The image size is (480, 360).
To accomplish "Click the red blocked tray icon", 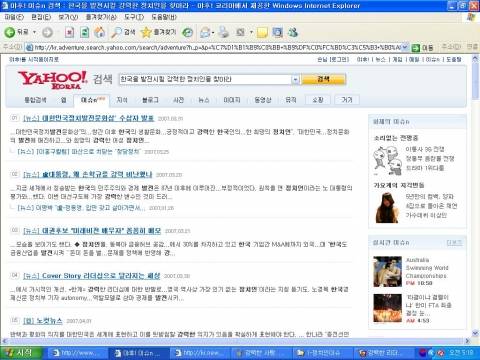I will 441,353.
